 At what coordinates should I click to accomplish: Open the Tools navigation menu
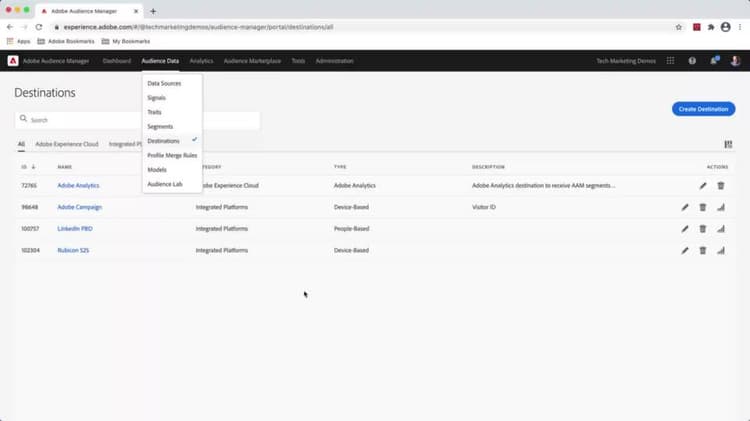[298, 61]
